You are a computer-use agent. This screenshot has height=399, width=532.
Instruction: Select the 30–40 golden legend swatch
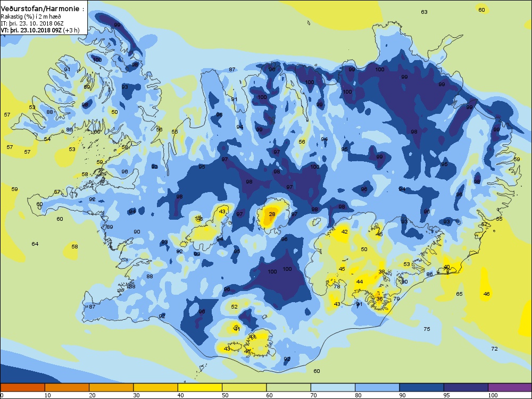(x=156, y=387)
